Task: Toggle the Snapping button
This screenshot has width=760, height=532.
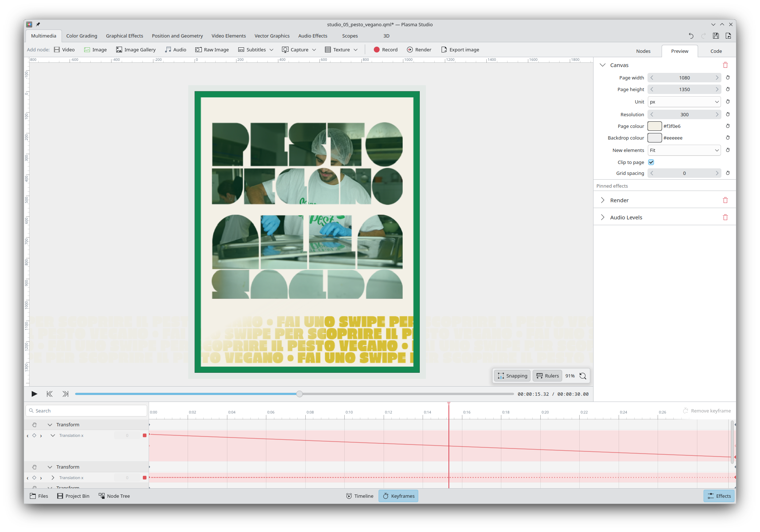Action: 512,376
